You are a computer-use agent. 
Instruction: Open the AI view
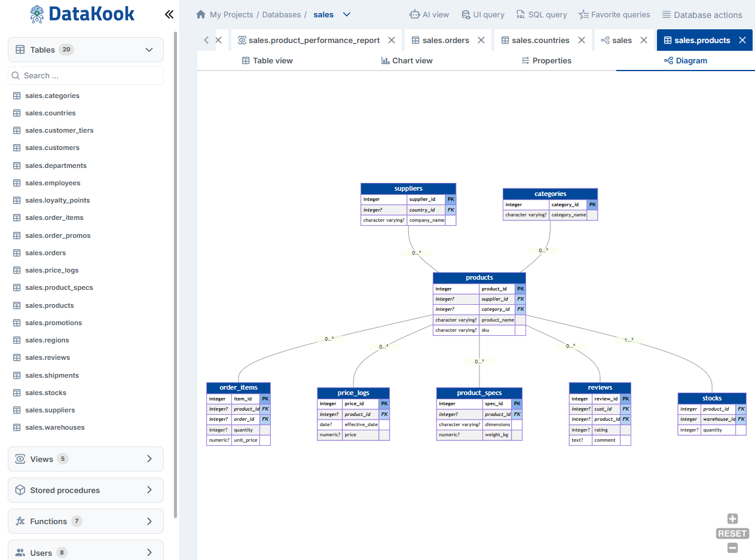[429, 14]
